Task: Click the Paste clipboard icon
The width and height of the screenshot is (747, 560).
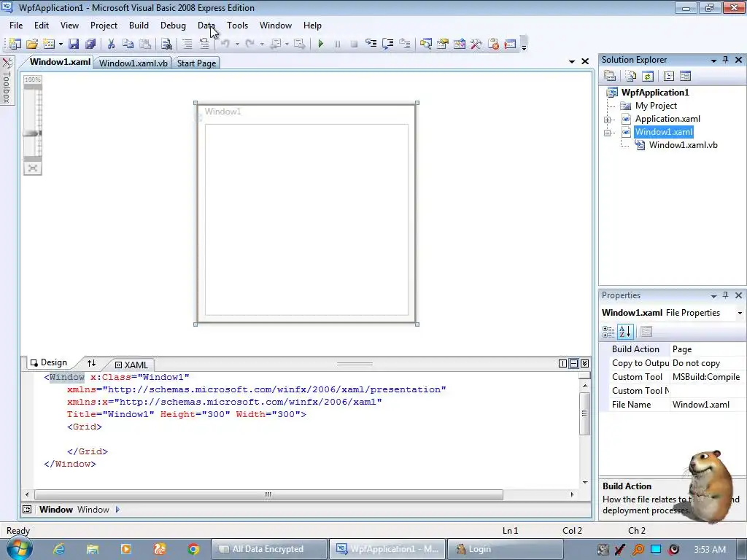Action: (145, 44)
